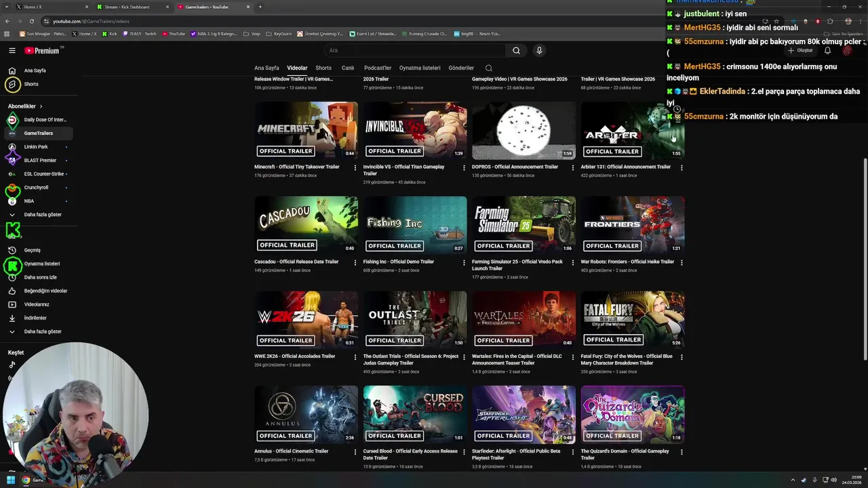Play Starfinder Afterlight trailer thumbnail
The image size is (868, 488).
coord(524,415)
